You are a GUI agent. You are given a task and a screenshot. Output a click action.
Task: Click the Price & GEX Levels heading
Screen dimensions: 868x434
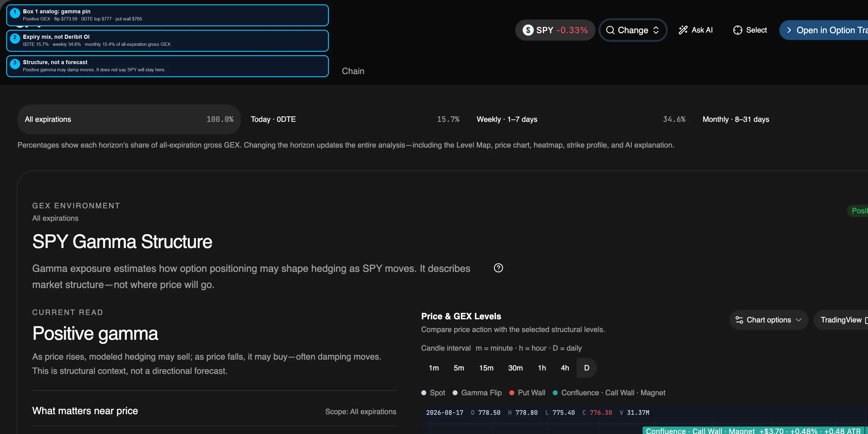[x=461, y=316]
